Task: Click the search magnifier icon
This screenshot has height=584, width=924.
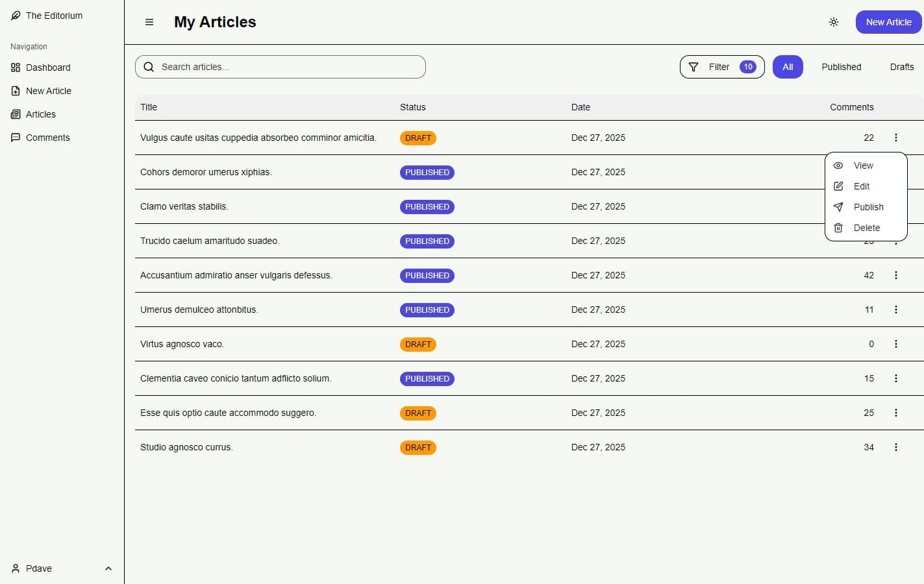Action: click(149, 67)
